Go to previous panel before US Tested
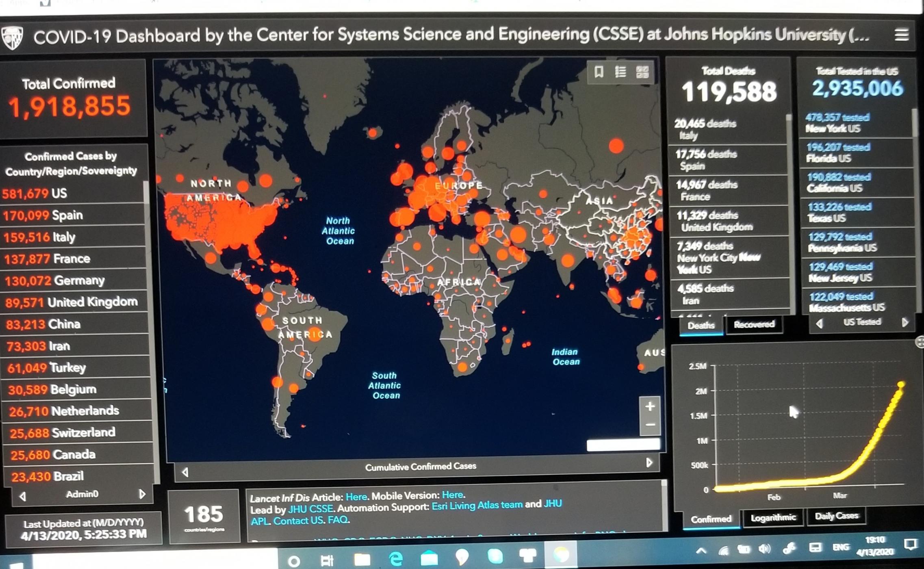Screen dimensions: 924x569 [820, 324]
